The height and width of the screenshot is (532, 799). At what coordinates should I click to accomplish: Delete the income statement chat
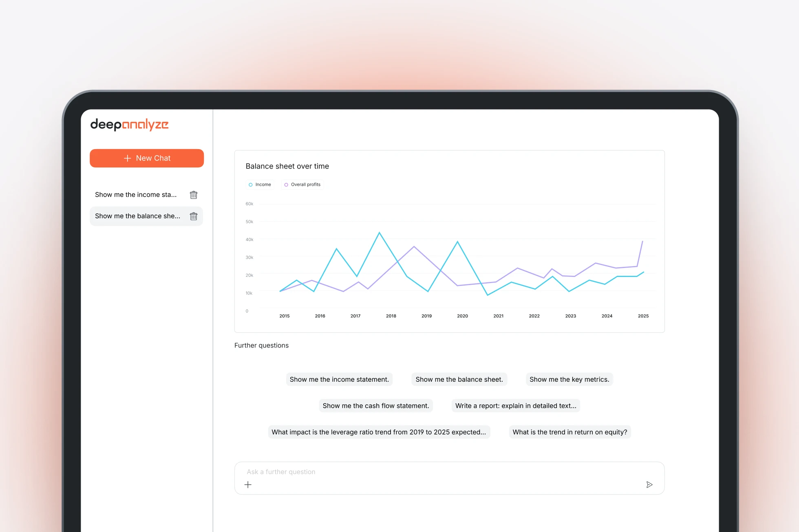(x=194, y=195)
